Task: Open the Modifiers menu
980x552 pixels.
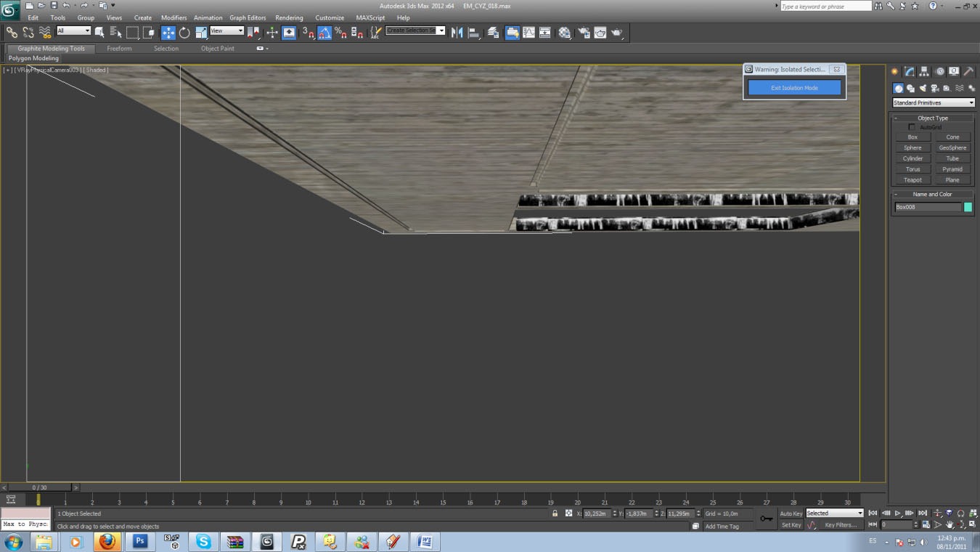Action: pos(173,17)
